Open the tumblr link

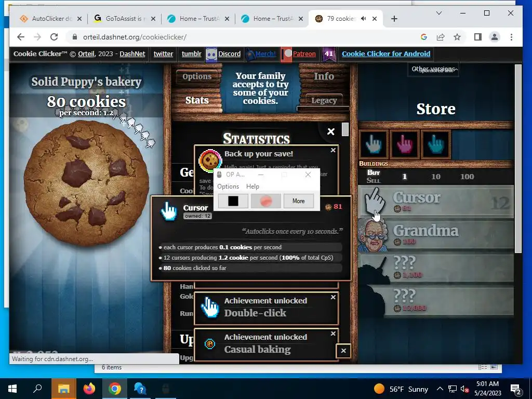[x=191, y=54]
